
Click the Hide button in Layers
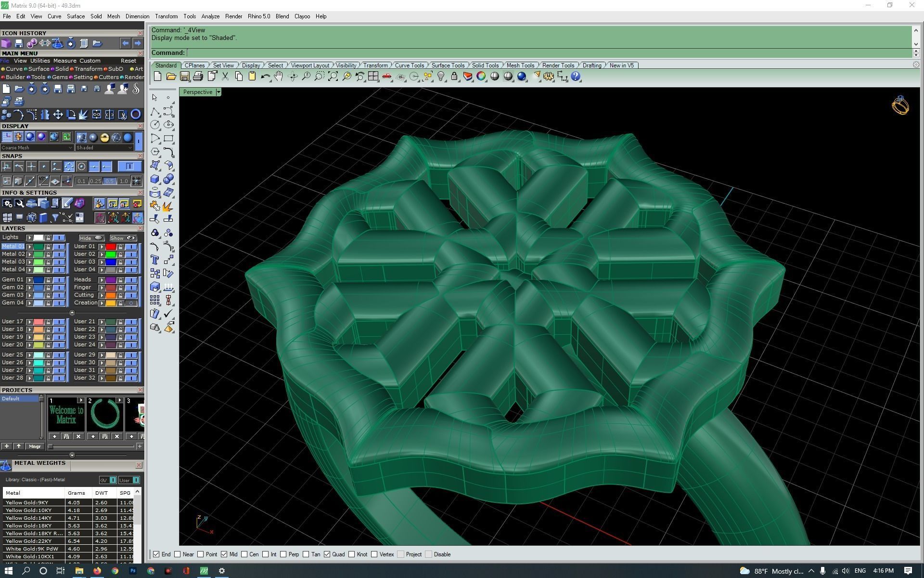click(91, 238)
